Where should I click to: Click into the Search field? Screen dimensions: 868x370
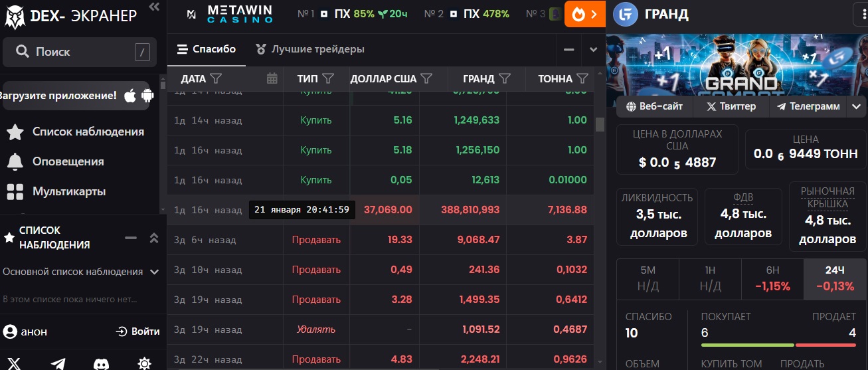click(x=80, y=52)
